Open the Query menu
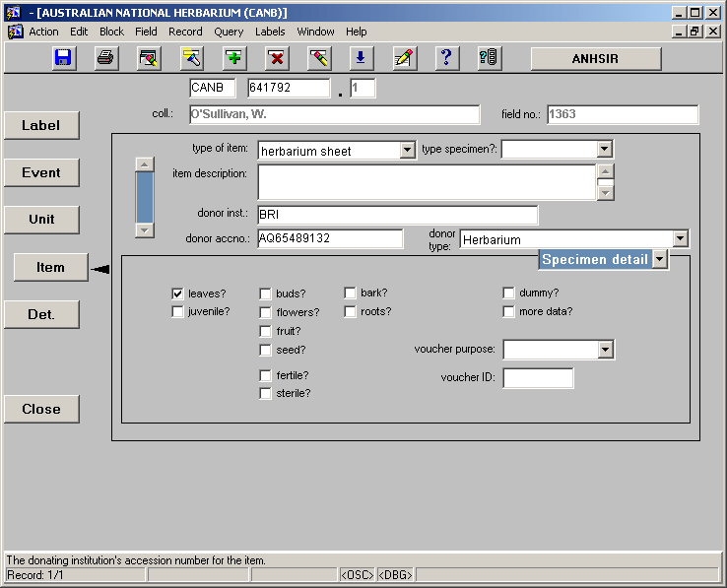Screen dimensions: 727x588 coord(229,32)
